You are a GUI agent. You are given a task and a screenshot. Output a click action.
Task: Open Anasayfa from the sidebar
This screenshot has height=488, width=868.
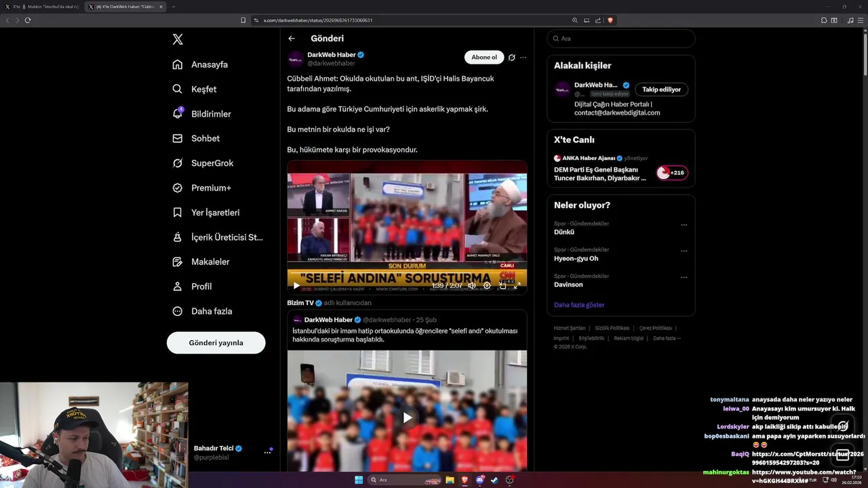click(x=200, y=64)
